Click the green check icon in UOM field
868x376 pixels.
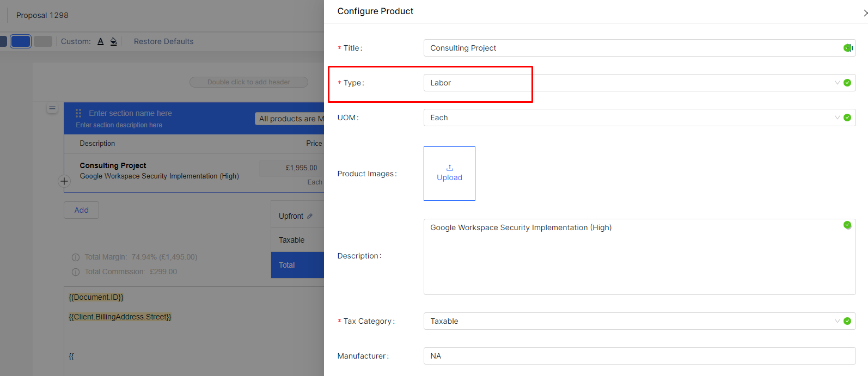[847, 118]
